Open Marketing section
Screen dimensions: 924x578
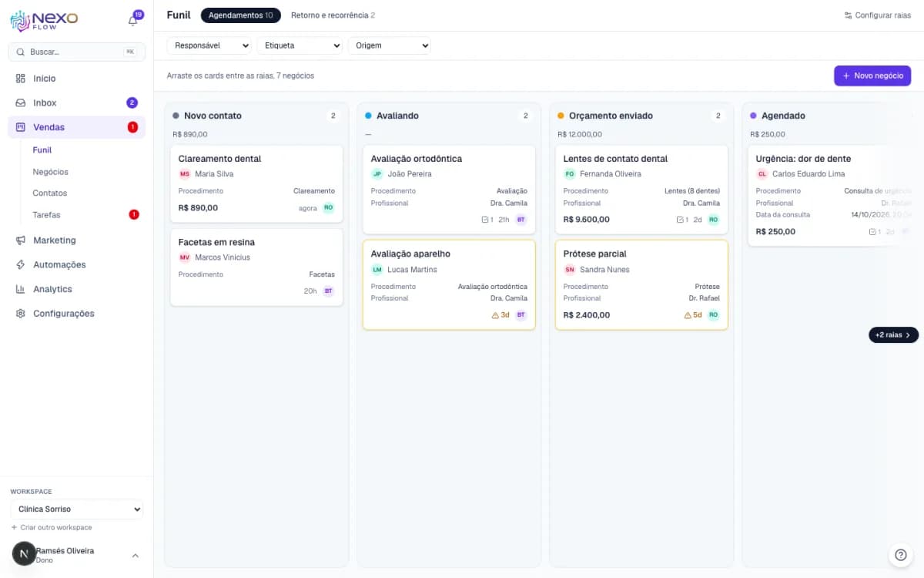(x=76, y=240)
